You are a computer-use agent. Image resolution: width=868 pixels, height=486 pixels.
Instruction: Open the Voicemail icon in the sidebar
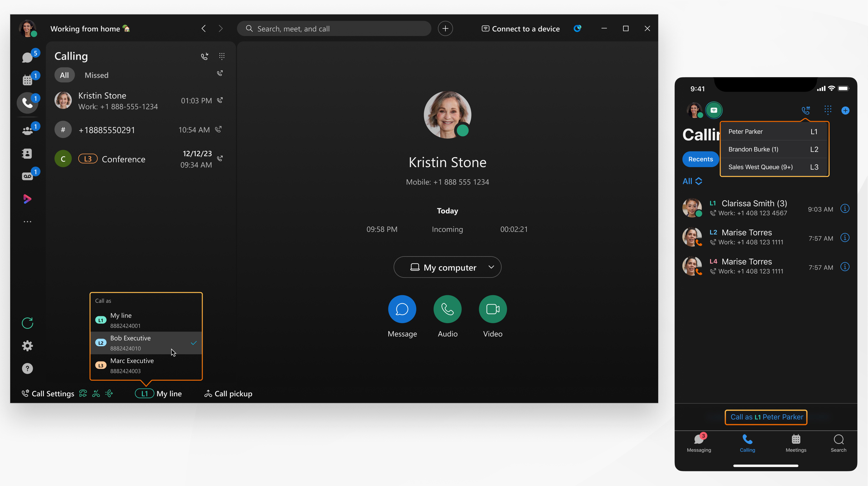point(28,176)
